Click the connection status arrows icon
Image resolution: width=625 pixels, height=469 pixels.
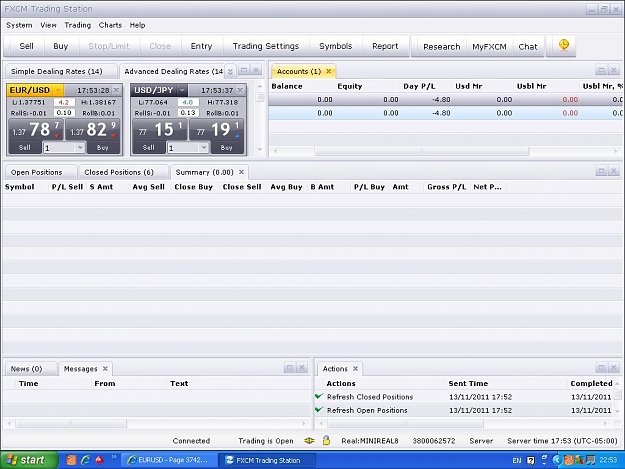pos(309,441)
